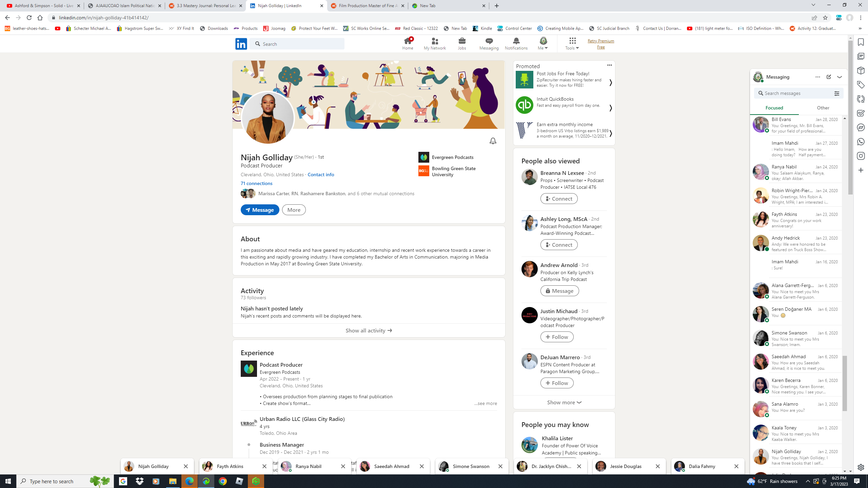Open message filter settings icon
Viewport: 868px width, 488px height.
click(x=836, y=94)
